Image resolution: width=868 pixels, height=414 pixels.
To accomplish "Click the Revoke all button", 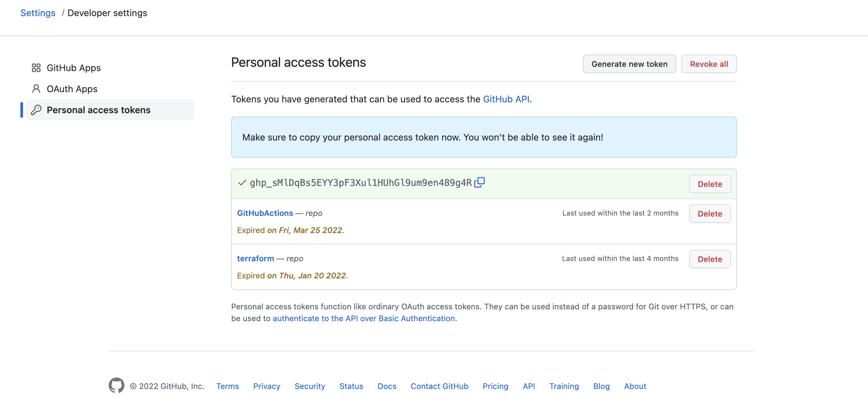I will 709,64.
